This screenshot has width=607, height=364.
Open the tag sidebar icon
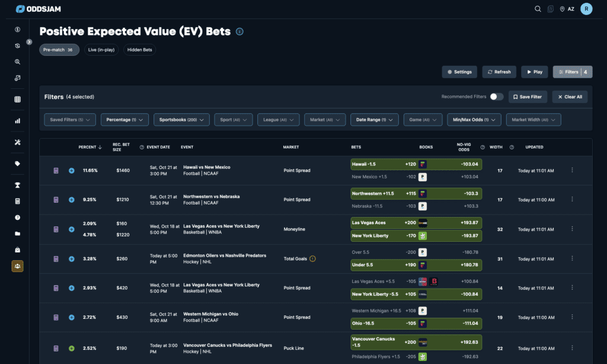pyautogui.click(x=17, y=164)
